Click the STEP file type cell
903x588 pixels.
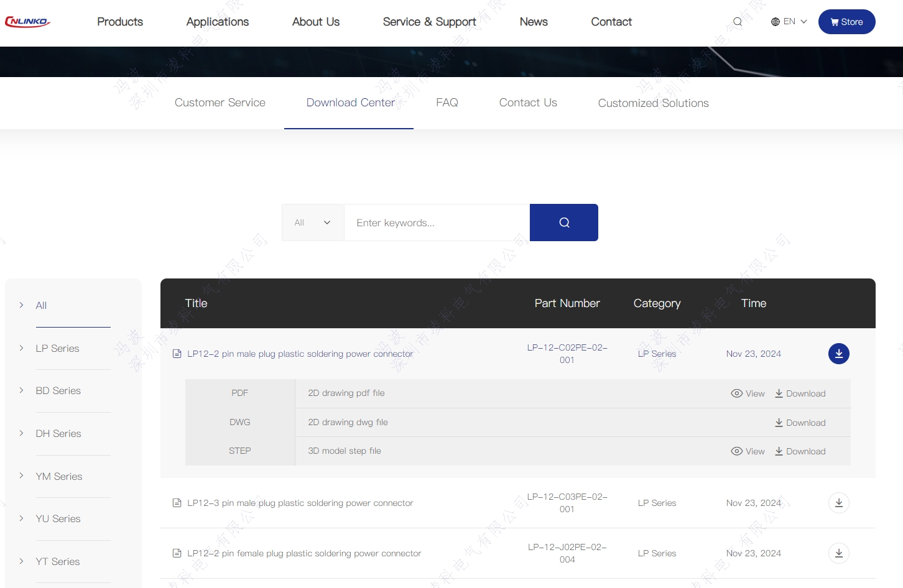click(x=240, y=451)
